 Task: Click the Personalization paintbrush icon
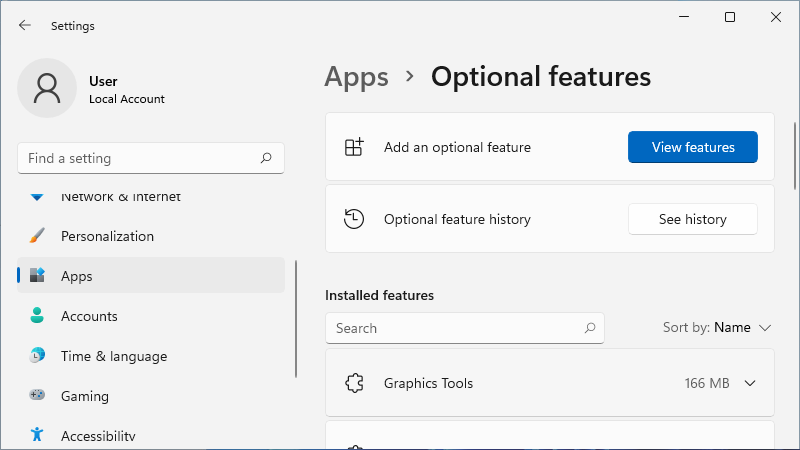click(x=37, y=236)
